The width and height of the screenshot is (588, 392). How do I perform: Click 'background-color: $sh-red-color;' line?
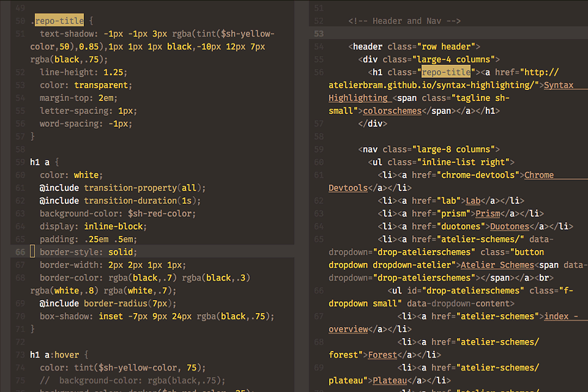pyautogui.click(x=118, y=213)
